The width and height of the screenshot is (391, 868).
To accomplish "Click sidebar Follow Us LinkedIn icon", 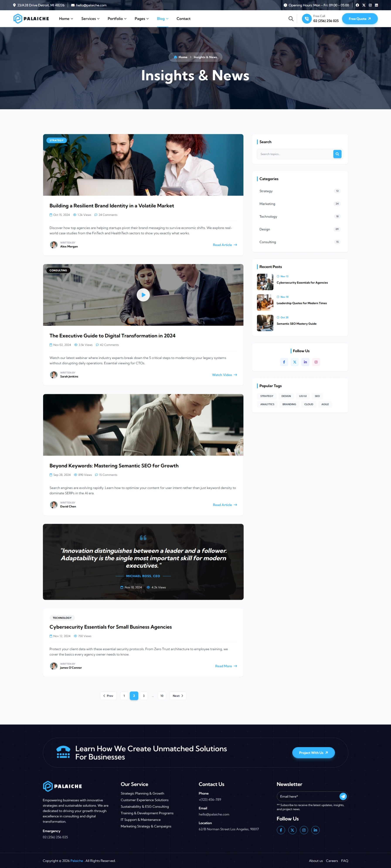I will pyautogui.click(x=305, y=362).
